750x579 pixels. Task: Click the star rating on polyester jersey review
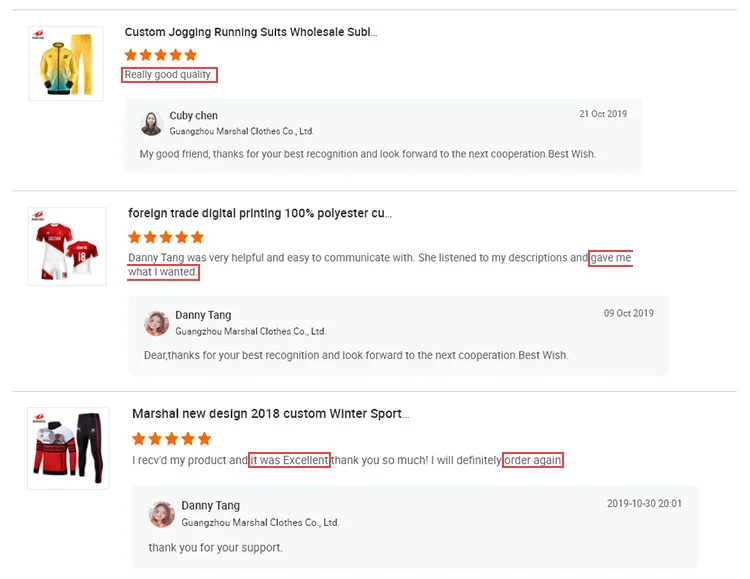click(166, 237)
